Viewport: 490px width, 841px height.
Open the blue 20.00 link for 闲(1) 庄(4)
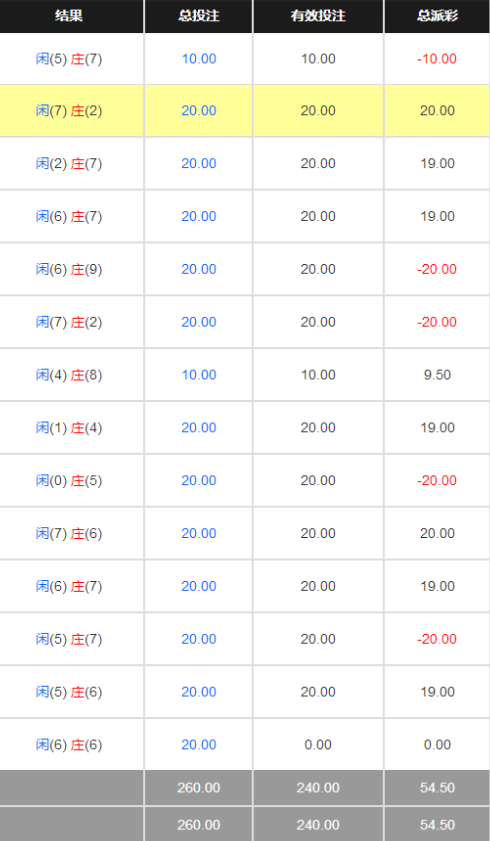tap(199, 427)
